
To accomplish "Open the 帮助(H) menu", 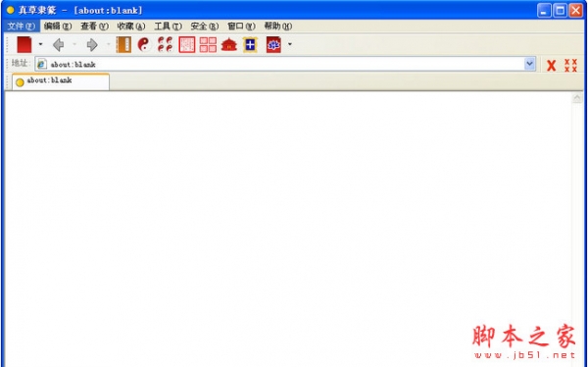I will coord(278,26).
